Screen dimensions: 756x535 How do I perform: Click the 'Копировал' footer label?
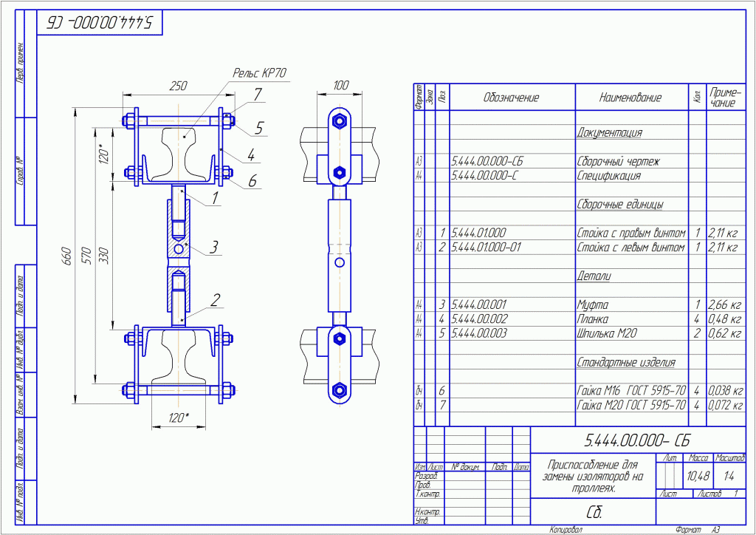point(566,530)
